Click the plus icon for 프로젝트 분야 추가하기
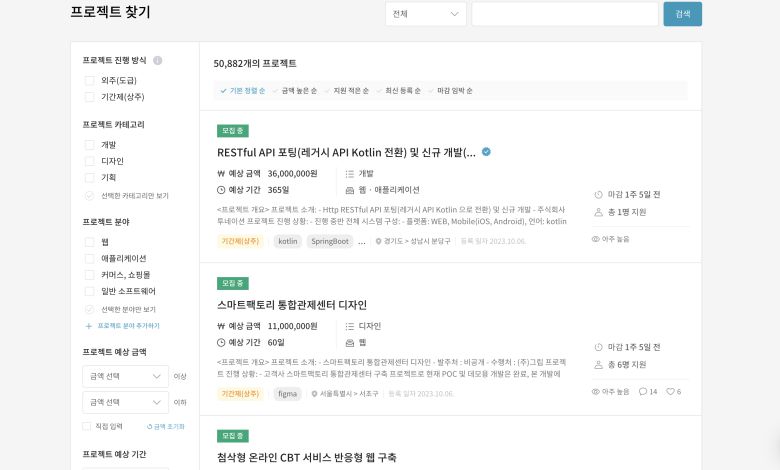The height and width of the screenshot is (470, 780). click(x=89, y=326)
